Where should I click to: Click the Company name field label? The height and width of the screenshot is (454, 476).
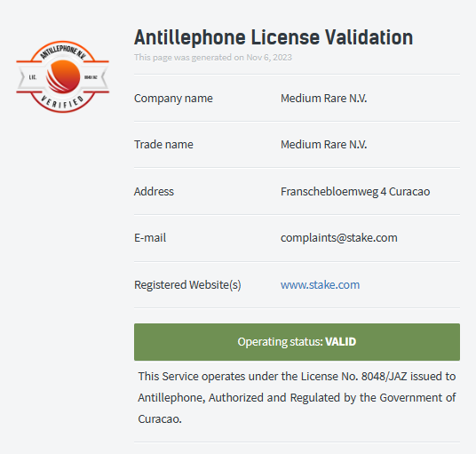(x=173, y=99)
